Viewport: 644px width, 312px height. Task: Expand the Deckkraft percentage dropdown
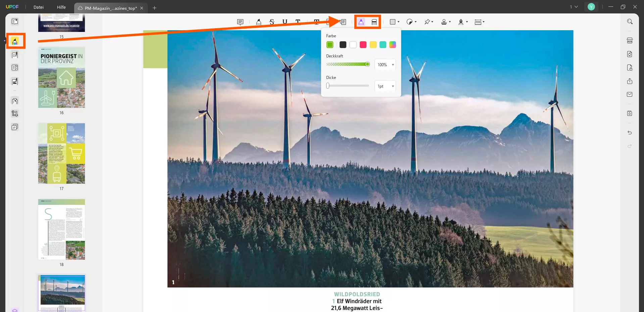pyautogui.click(x=385, y=64)
